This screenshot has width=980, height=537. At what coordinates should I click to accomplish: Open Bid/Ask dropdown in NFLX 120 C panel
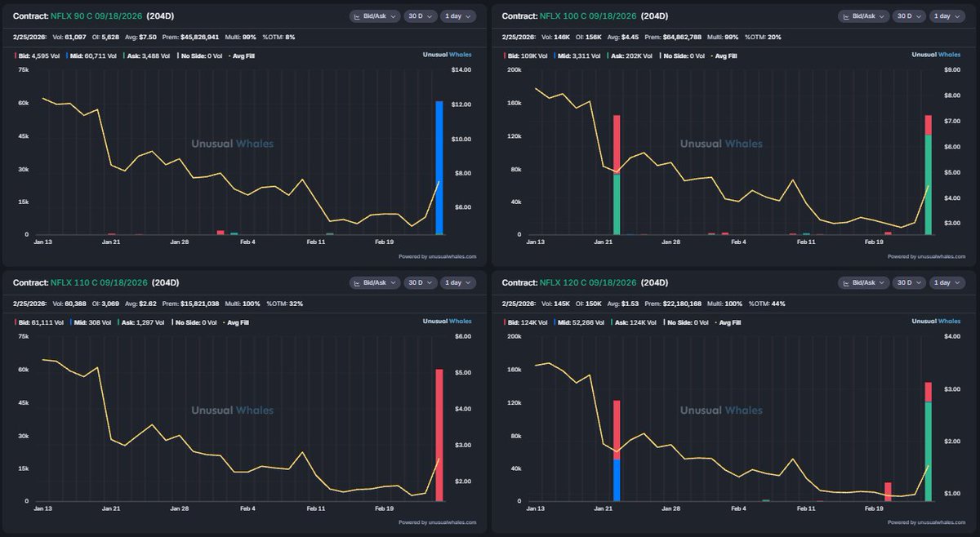coord(865,282)
